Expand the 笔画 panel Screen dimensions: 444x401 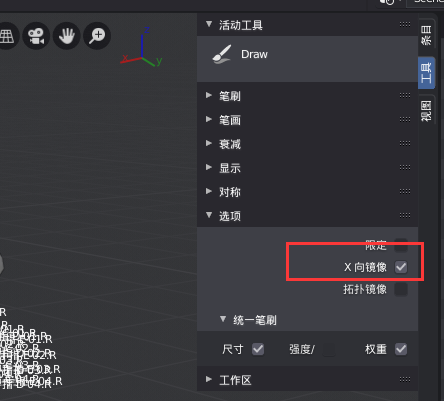coord(209,119)
